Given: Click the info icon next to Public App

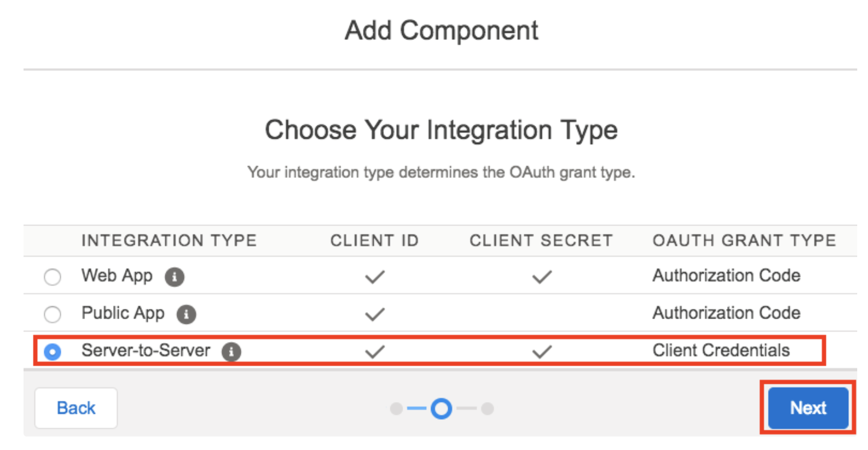Looking at the screenshot, I should (x=186, y=314).
